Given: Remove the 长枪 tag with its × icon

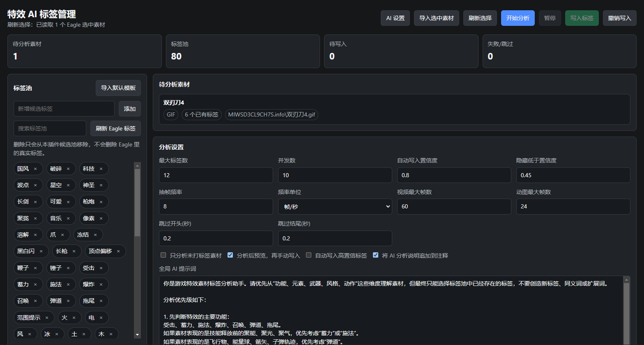Looking at the screenshot, I should pos(74,251).
